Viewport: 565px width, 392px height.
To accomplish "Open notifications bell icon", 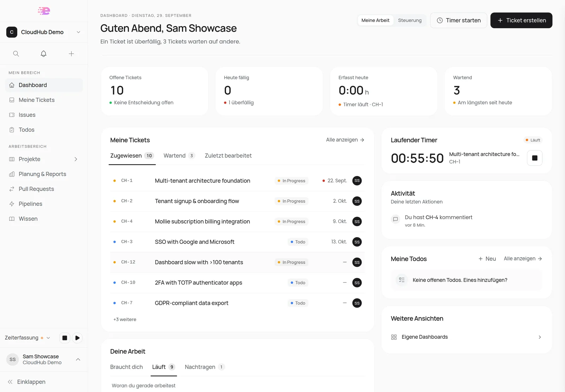I will click(x=43, y=54).
